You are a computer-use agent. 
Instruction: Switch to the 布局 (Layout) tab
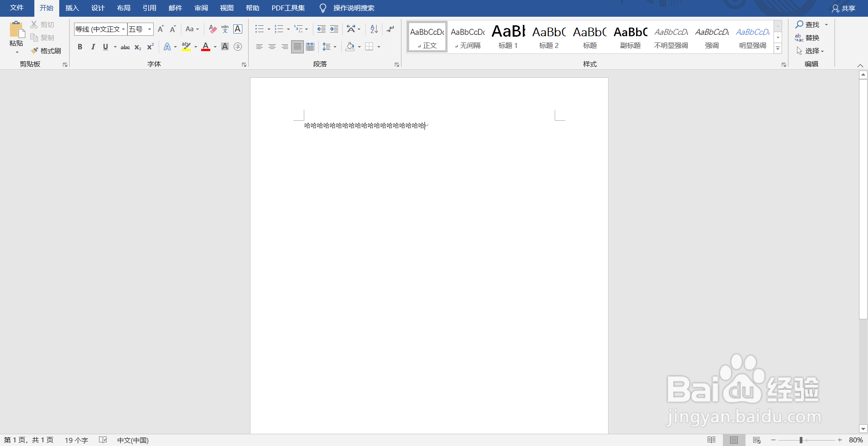click(123, 8)
